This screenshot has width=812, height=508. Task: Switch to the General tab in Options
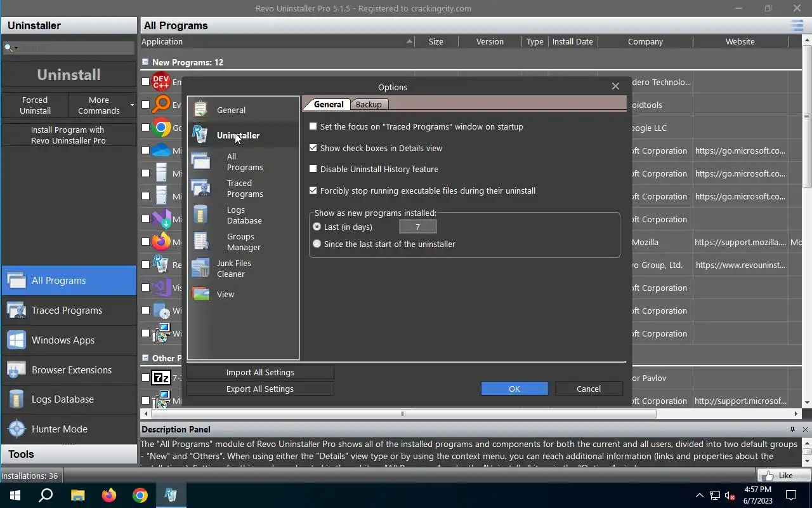tap(328, 104)
